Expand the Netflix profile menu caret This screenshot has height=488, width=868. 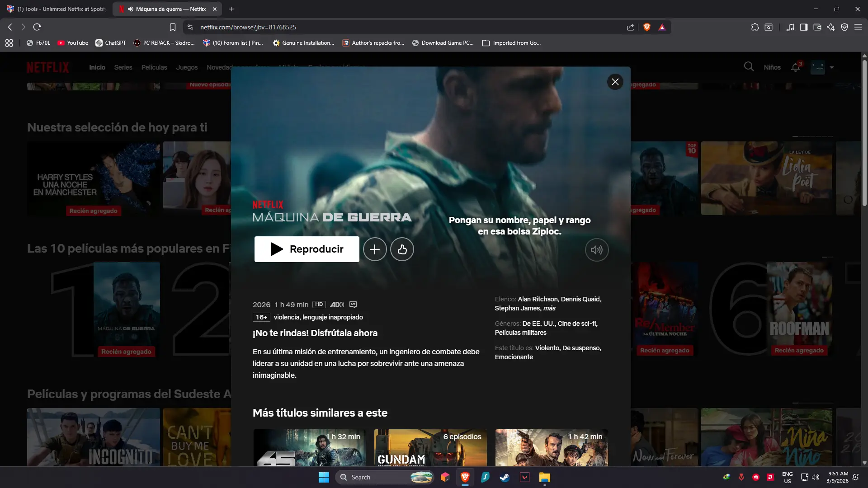[x=832, y=67]
